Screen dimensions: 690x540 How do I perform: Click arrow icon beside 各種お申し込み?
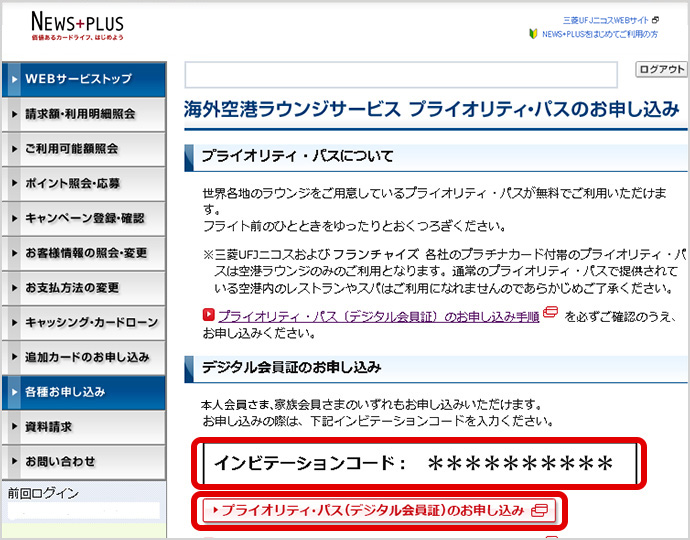14,392
